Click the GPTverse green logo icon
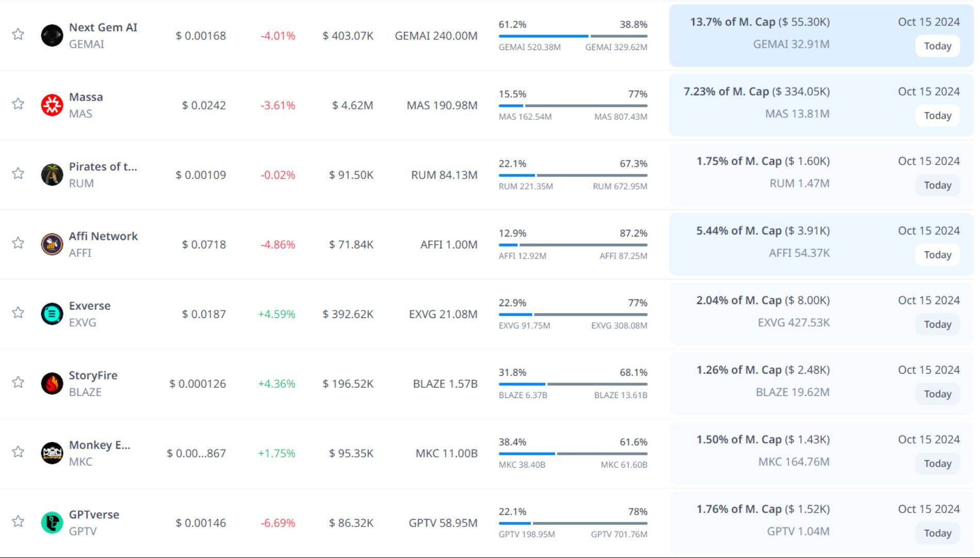The image size is (980, 558). [52, 522]
